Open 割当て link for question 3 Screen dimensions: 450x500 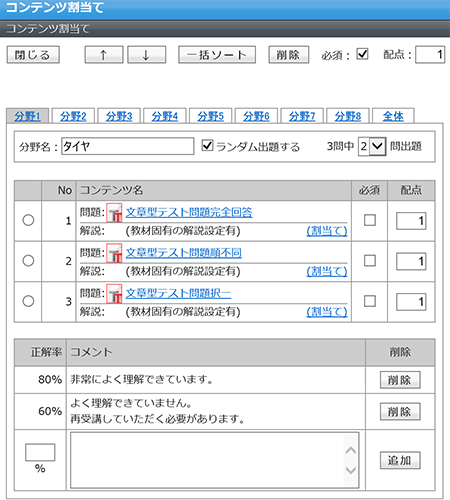[x=327, y=312]
